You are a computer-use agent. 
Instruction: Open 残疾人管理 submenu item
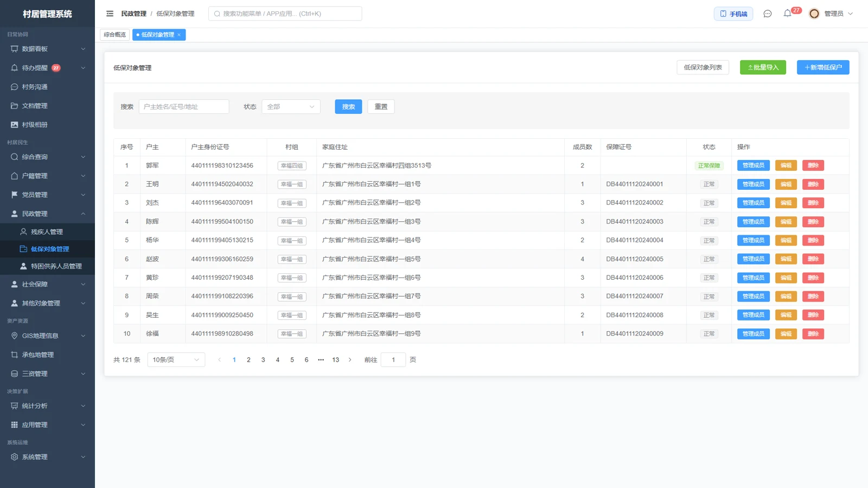point(47,232)
